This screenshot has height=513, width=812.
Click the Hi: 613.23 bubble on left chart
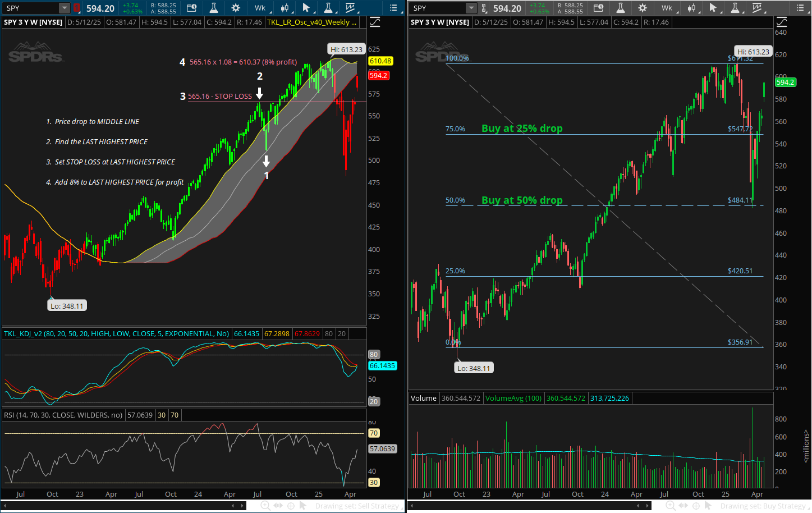point(346,49)
